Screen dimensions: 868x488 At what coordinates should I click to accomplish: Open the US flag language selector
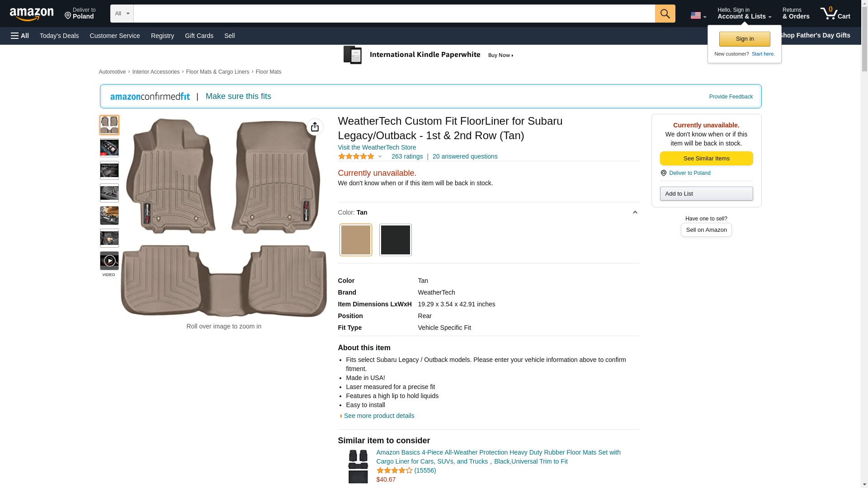tap(698, 15)
